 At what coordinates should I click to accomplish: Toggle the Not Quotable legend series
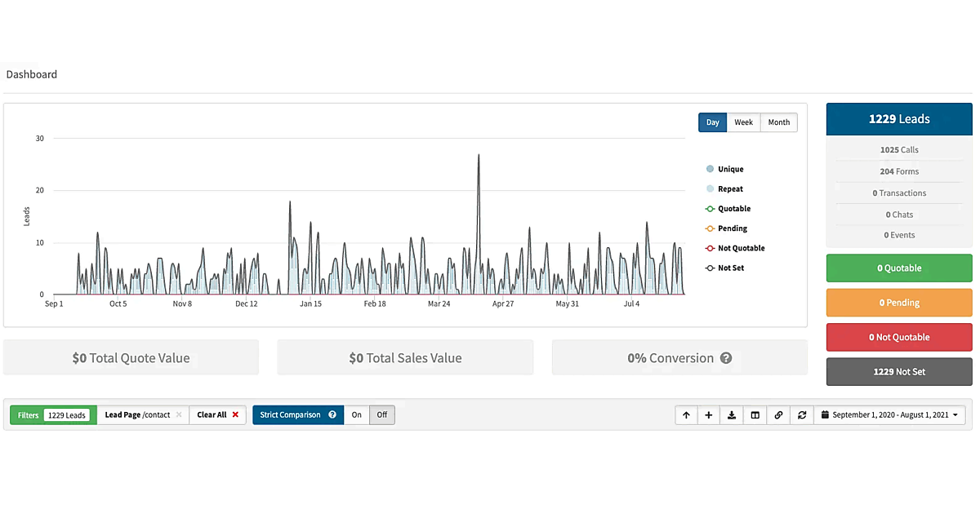coord(741,248)
